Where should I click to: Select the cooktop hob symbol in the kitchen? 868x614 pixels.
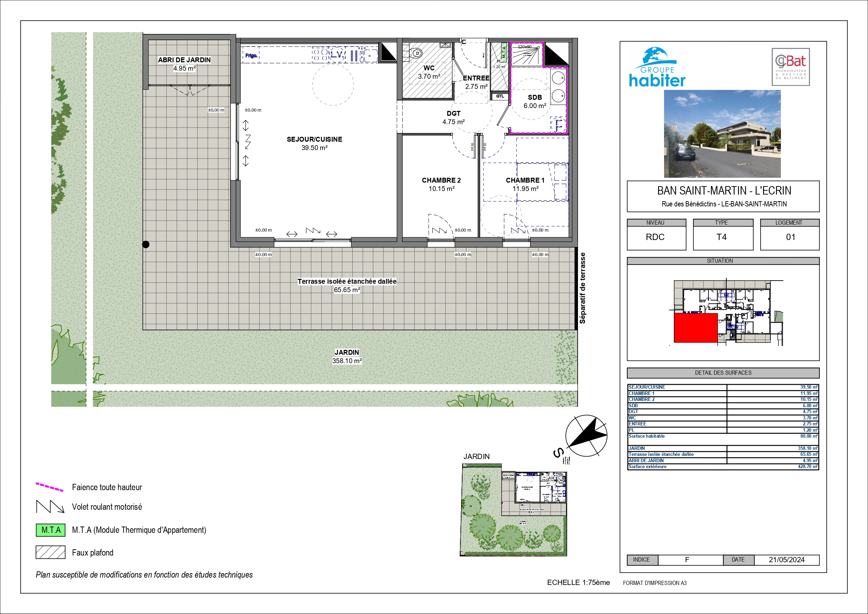[x=320, y=55]
